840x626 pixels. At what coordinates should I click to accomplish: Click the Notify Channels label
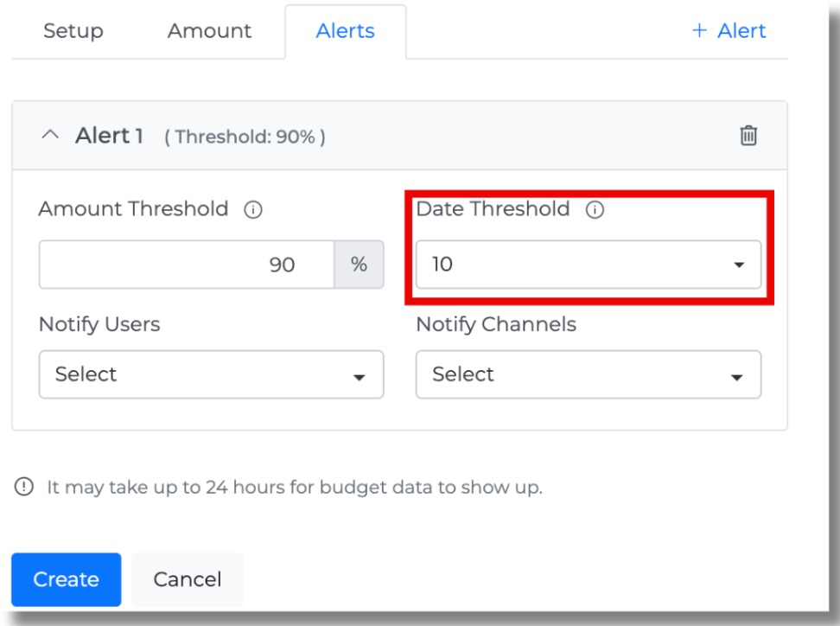(496, 325)
